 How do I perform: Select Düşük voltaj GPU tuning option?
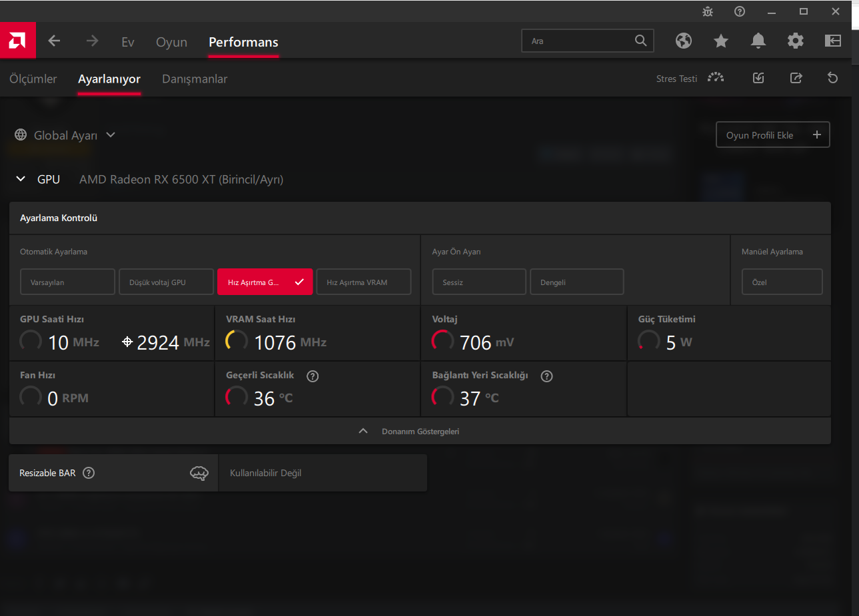tap(166, 282)
